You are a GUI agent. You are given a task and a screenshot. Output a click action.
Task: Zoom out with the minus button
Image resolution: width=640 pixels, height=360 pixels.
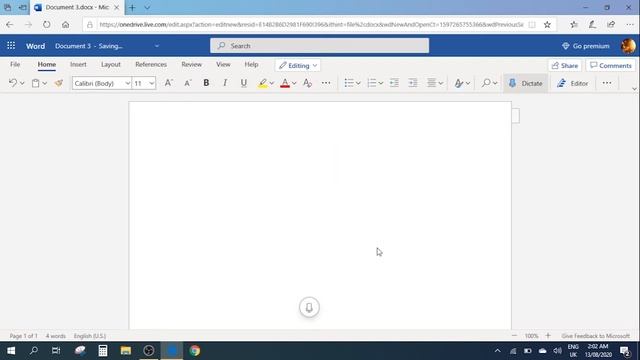[514, 336]
